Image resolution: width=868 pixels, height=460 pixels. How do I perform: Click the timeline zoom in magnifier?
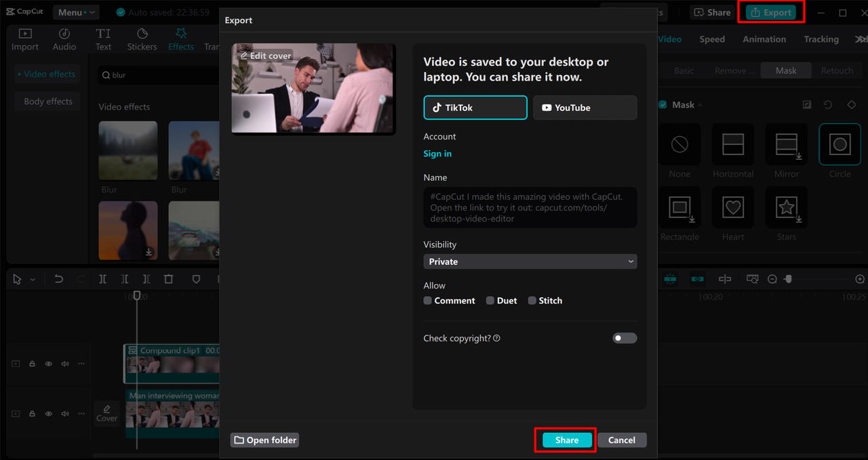(860, 279)
